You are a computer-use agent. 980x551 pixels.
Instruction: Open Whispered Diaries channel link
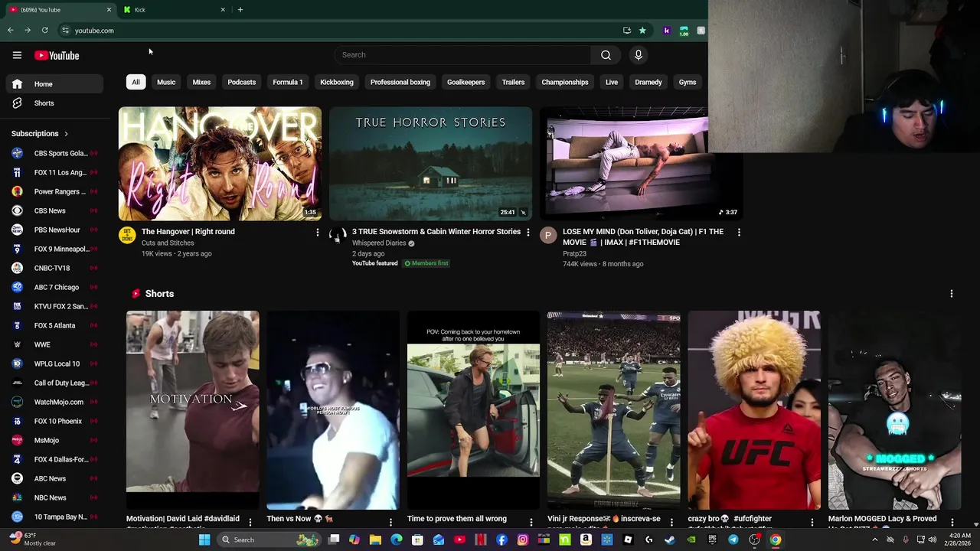click(x=379, y=243)
